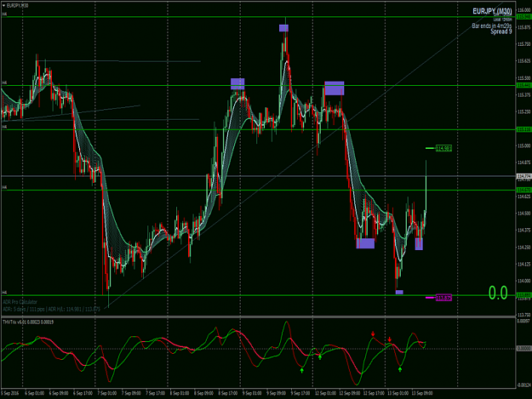
Task: Click the EURJPY,M30 chart title text
Action: pos(18,6)
